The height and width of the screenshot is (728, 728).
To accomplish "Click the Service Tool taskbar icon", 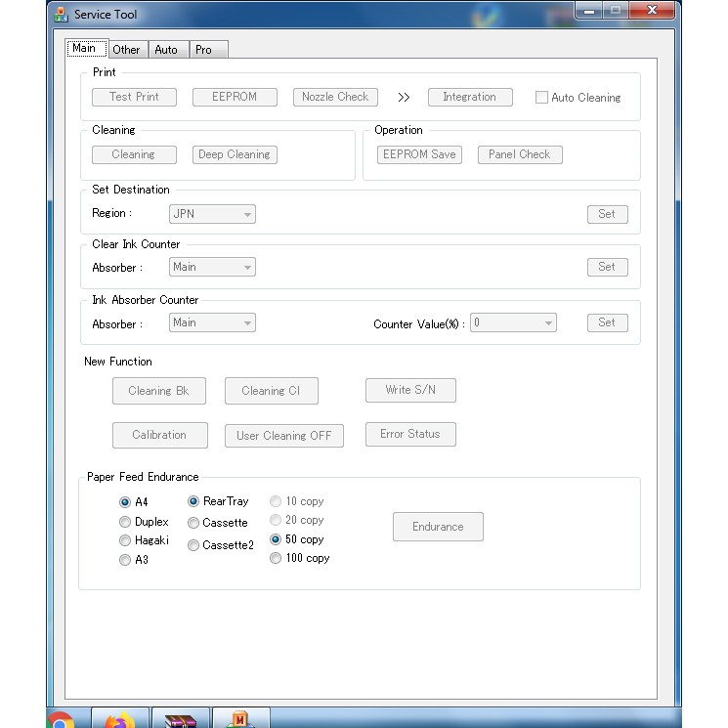I will point(240,719).
